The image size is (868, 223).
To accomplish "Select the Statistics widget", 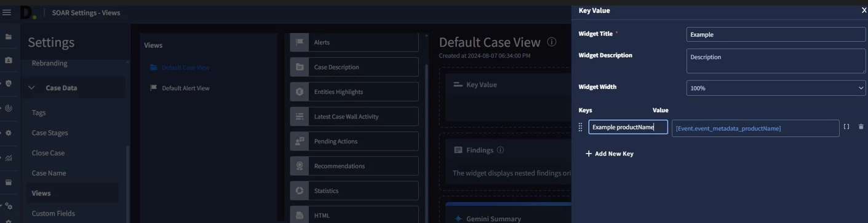I will [x=354, y=190].
